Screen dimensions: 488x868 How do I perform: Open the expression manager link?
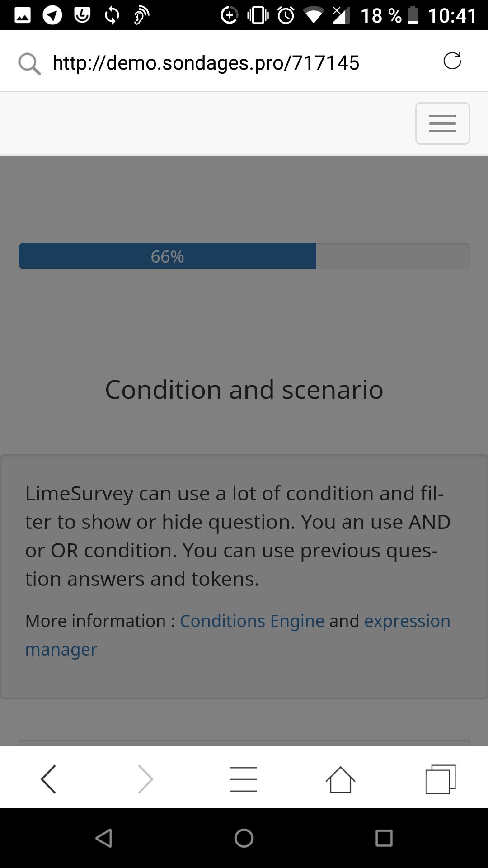(x=407, y=621)
